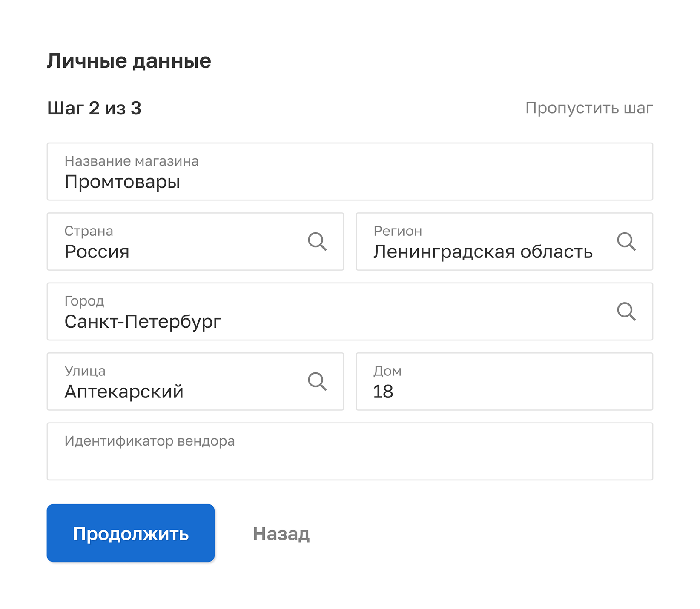
Task: Click the Пропустить шаг link
Action: click(x=589, y=108)
